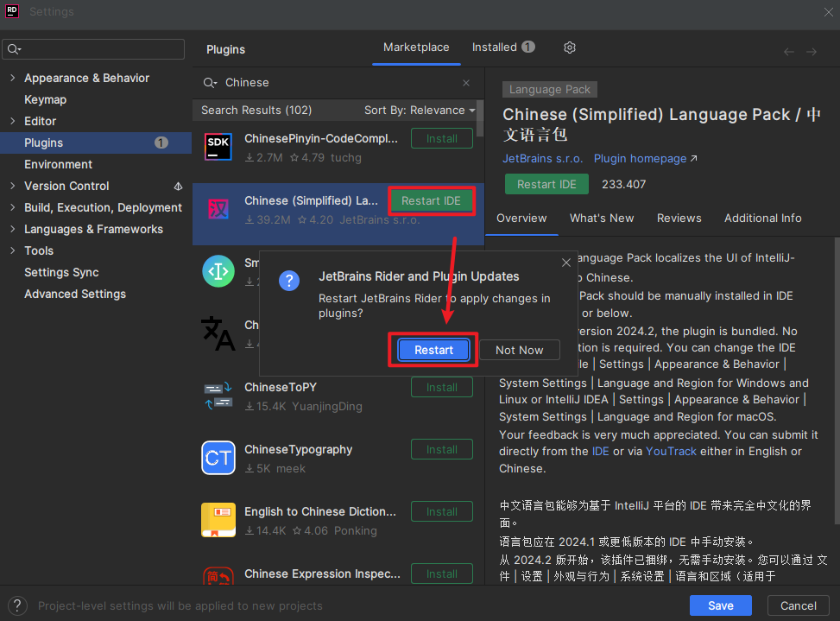This screenshot has width=840, height=621.
Task: Click Restart in the updates dialog
Action: (433, 350)
